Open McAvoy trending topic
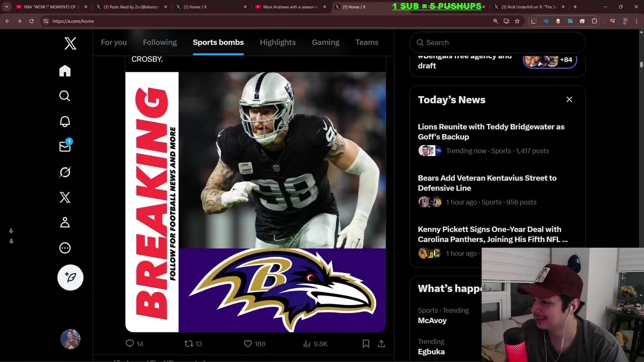Image resolution: width=644 pixels, height=362 pixels. click(x=432, y=321)
